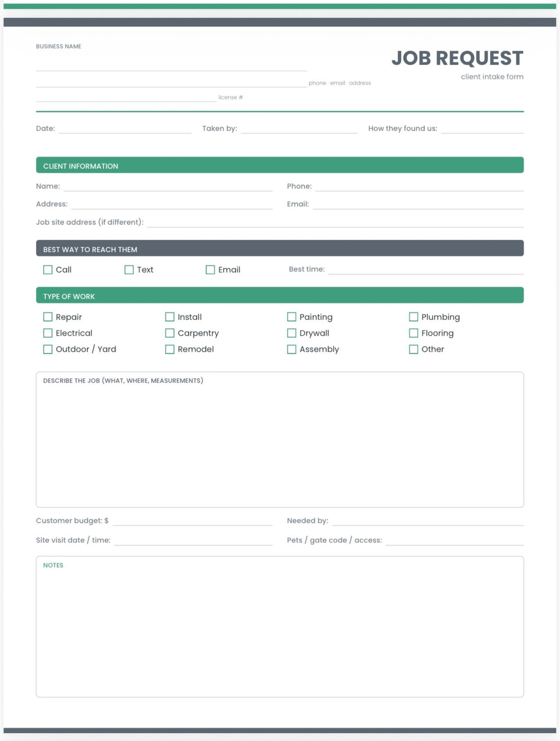The image size is (560, 741).
Task: Click the Job site address field
Action: pyautogui.click(x=336, y=222)
